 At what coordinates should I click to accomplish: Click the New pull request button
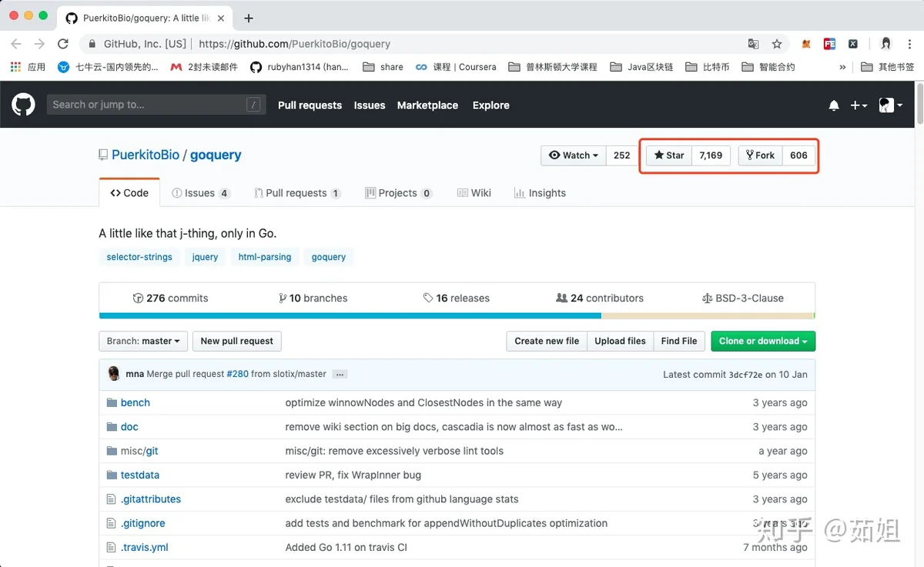pyautogui.click(x=236, y=341)
